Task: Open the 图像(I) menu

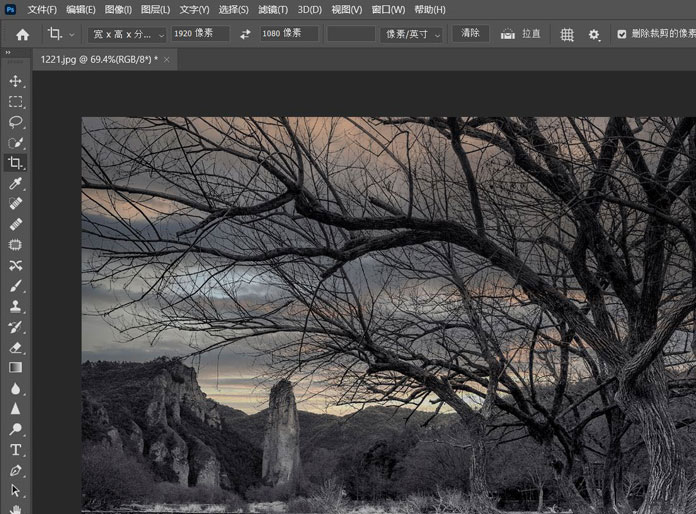Action: click(118, 10)
